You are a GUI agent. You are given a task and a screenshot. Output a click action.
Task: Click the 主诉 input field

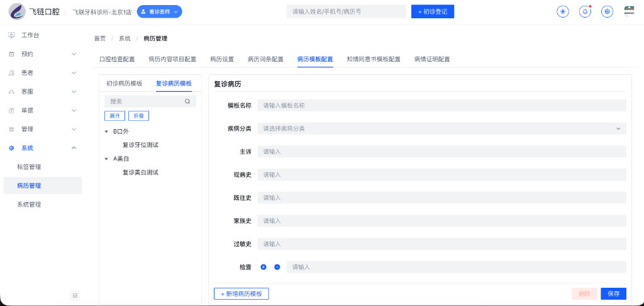[x=441, y=152]
